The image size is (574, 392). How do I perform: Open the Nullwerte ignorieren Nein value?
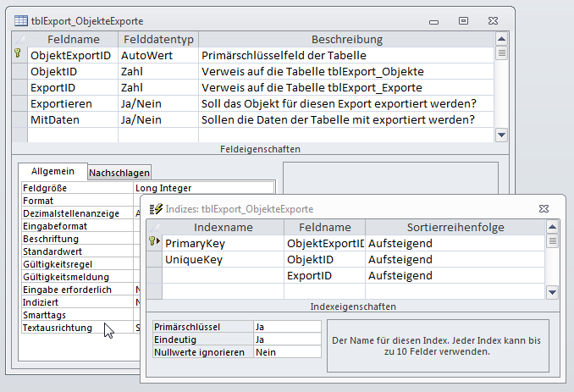(x=287, y=352)
